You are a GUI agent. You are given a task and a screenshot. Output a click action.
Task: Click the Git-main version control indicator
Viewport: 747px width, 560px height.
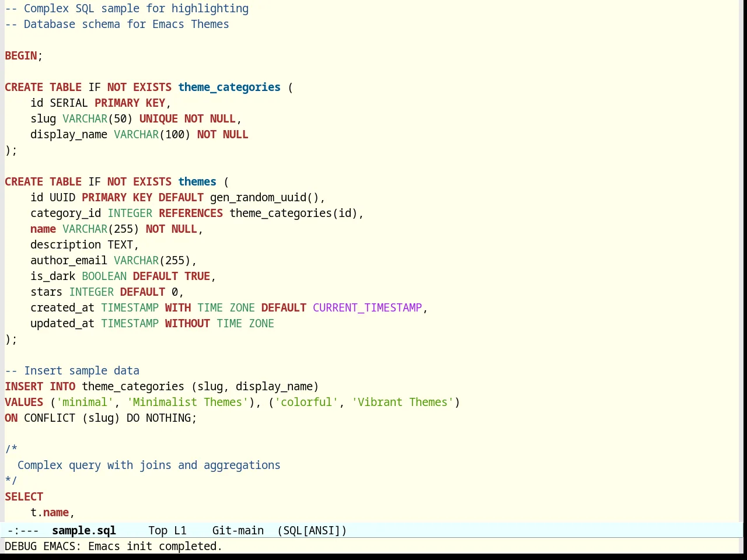coord(238,530)
